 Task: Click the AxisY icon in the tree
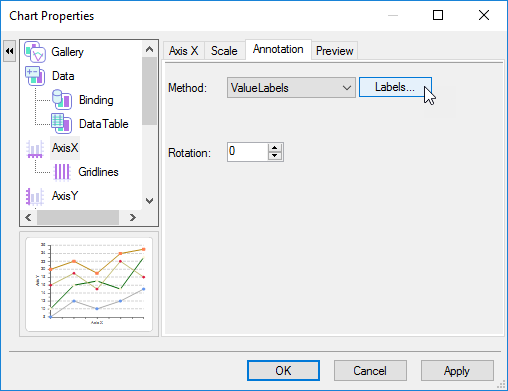click(x=35, y=196)
